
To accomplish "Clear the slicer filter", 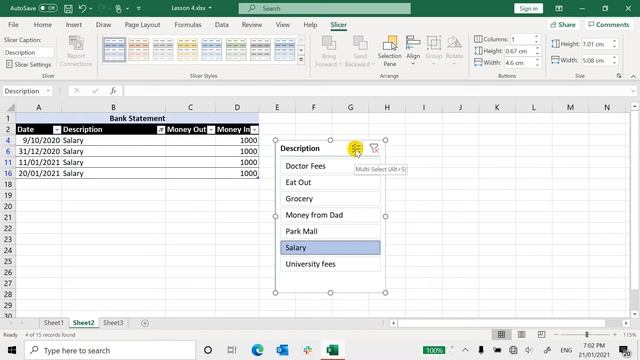I will pos(374,149).
